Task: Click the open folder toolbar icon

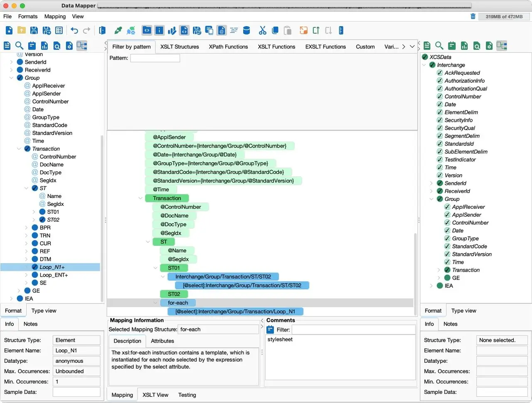Action: point(22,30)
